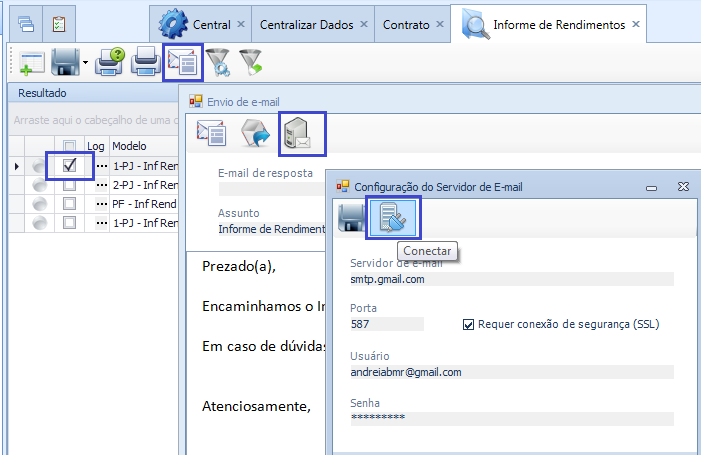The height and width of the screenshot is (455, 701).
Task: Save server configuration floppy icon
Action: (351, 218)
